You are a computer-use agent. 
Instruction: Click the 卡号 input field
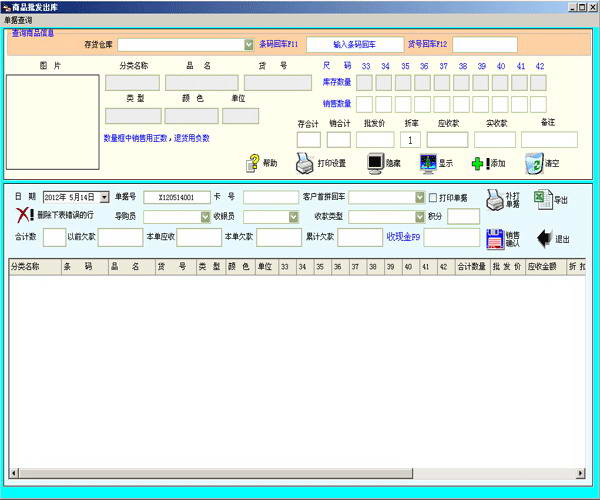click(x=271, y=197)
